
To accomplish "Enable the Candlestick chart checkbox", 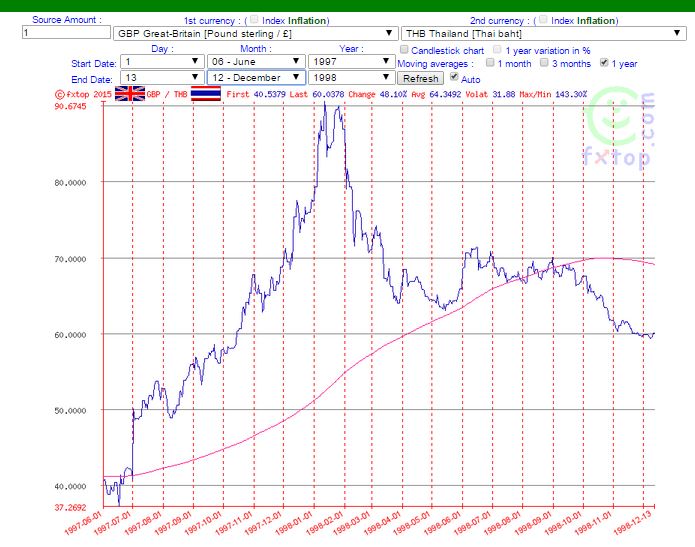I will [x=404, y=49].
